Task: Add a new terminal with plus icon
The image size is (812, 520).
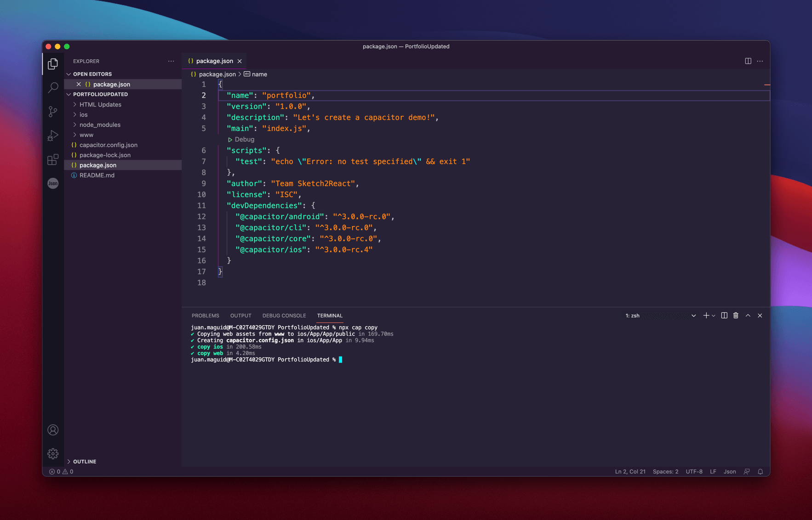Action: pos(706,316)
